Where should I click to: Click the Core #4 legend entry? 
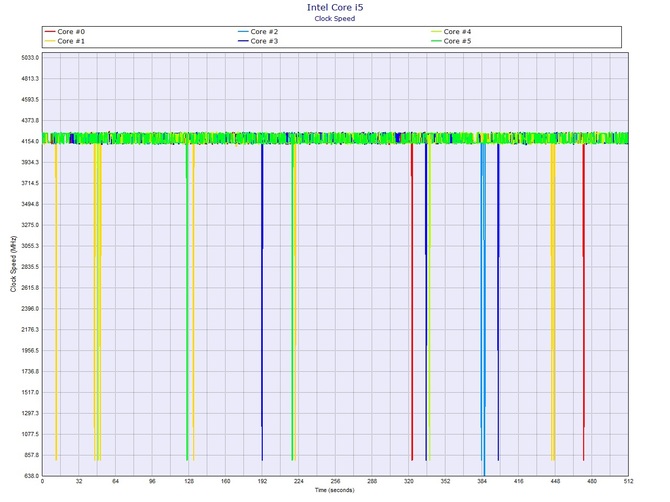[451, 32]
